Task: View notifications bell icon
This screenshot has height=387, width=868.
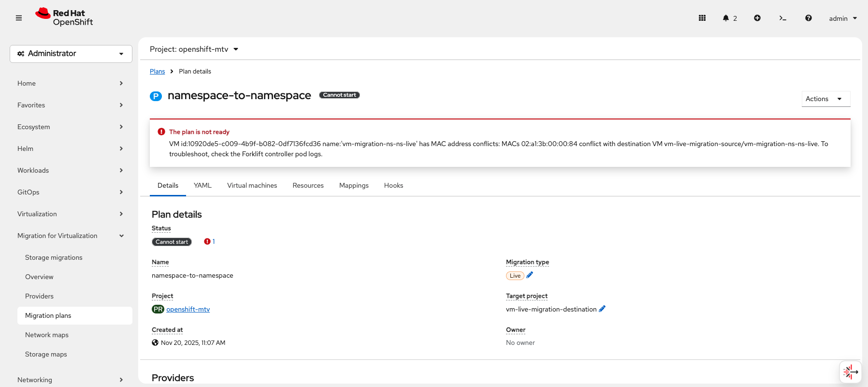Action: pyautogui.click(x=726, y=18)
